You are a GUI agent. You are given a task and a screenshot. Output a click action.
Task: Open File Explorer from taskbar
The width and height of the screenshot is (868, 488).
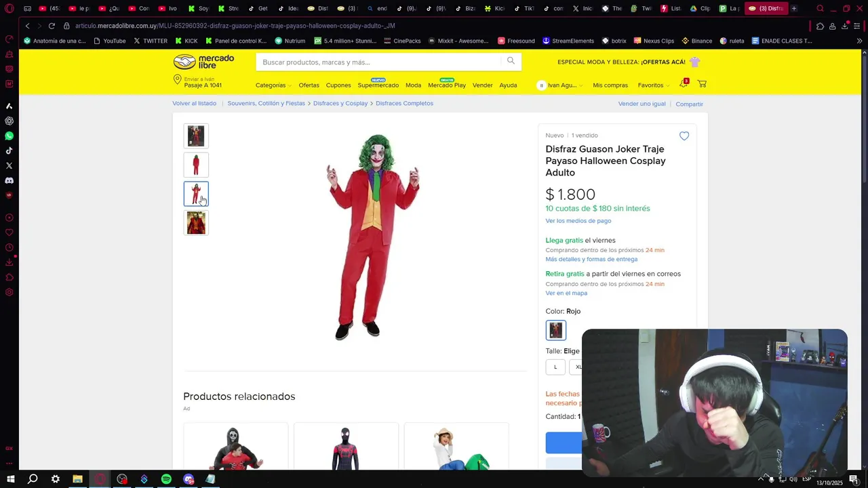click(x=77, y=479)
